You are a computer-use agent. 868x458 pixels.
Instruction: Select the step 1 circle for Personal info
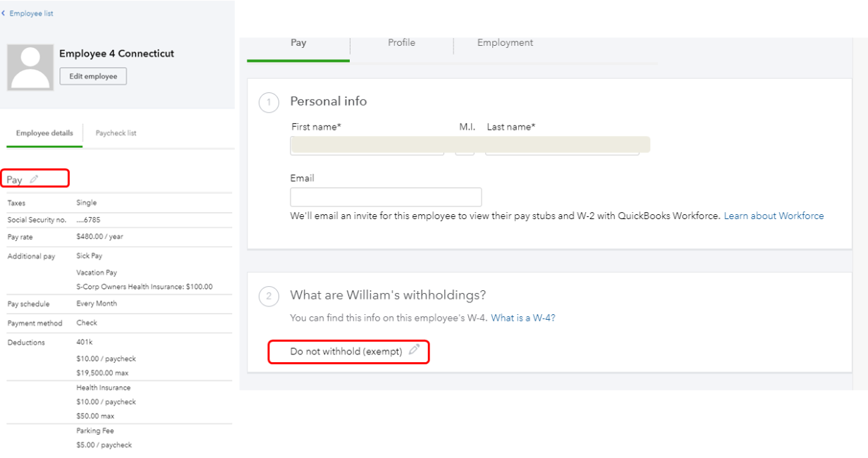pos(269,103)
